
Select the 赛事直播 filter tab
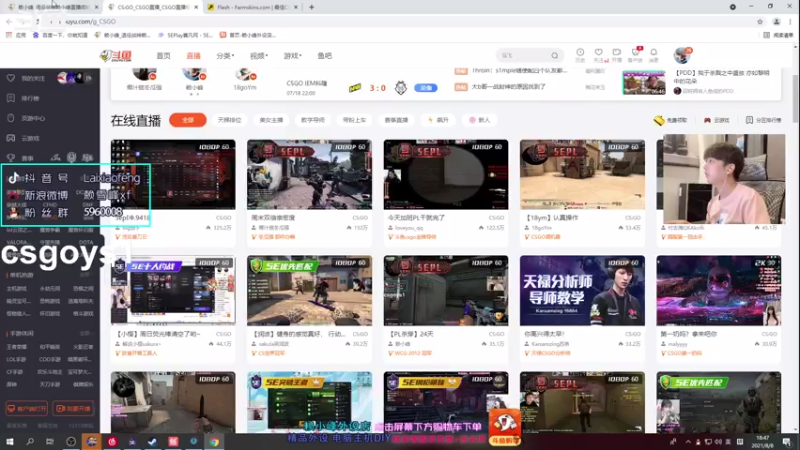[x=396, y=120]
